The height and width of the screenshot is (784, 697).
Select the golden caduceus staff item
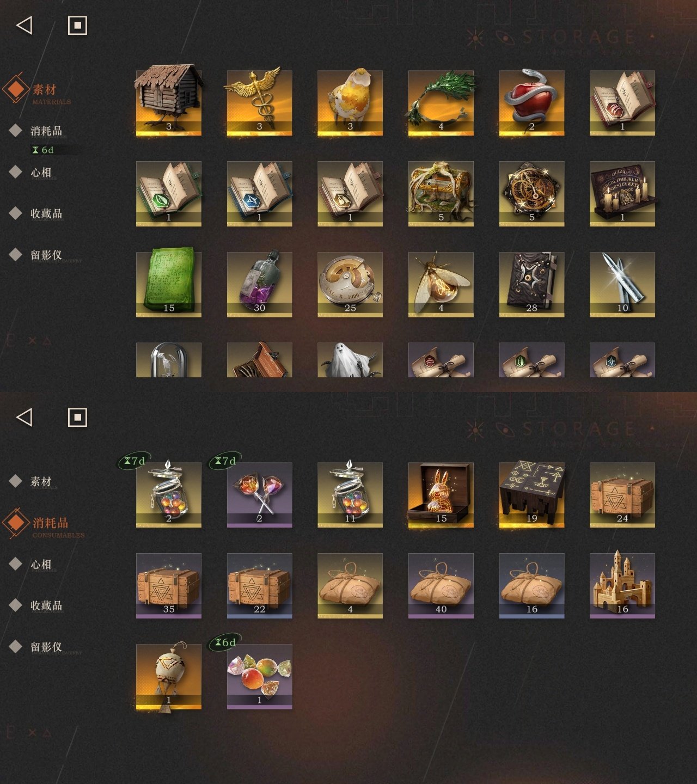[259, 102]
